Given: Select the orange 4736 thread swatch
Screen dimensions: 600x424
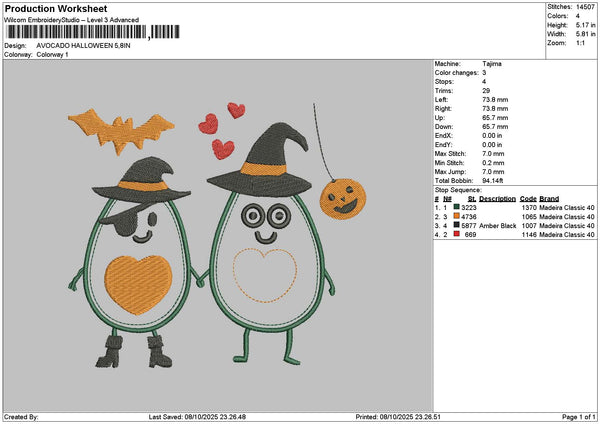Looking at the screenshot, I should [x=456, y=216].
